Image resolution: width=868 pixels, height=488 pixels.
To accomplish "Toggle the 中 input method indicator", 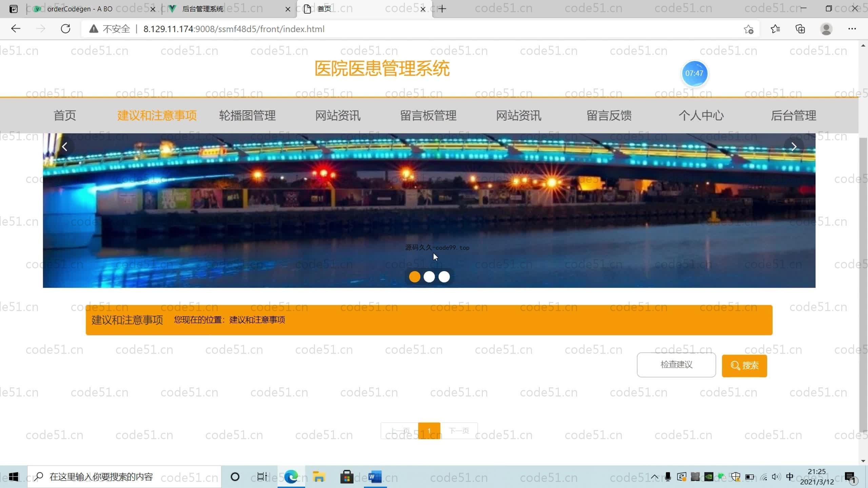I will [x=790, y=477].
